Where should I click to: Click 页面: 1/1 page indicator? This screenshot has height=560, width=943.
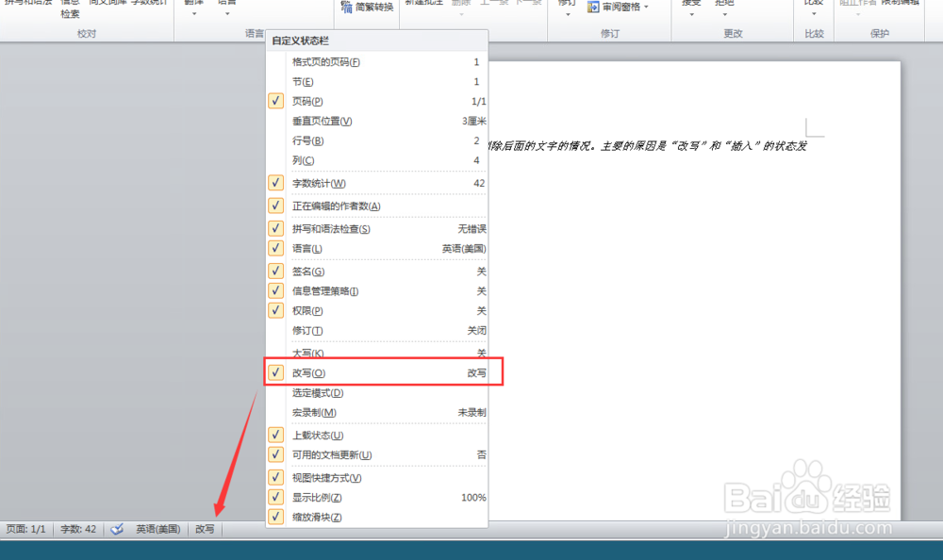pos(25,529)
